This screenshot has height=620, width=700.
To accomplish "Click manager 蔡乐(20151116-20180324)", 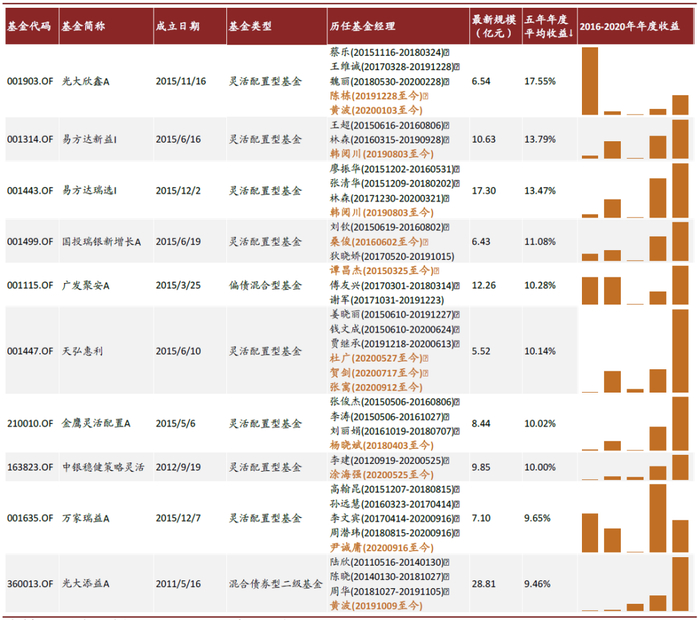I will 387,52.
